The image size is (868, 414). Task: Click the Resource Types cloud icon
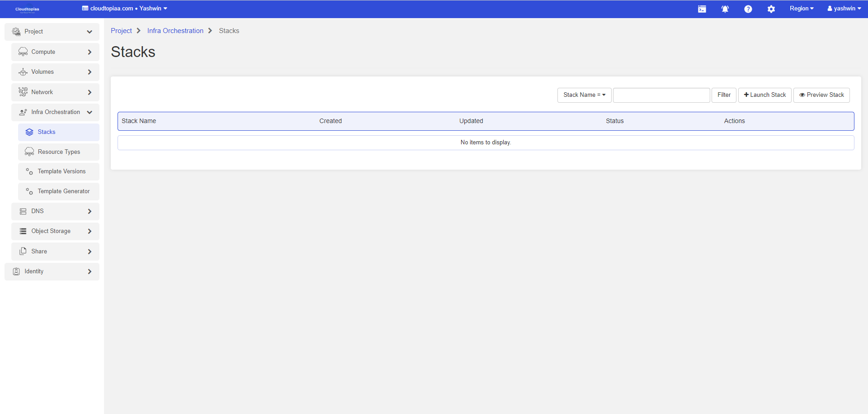[29, 152]
